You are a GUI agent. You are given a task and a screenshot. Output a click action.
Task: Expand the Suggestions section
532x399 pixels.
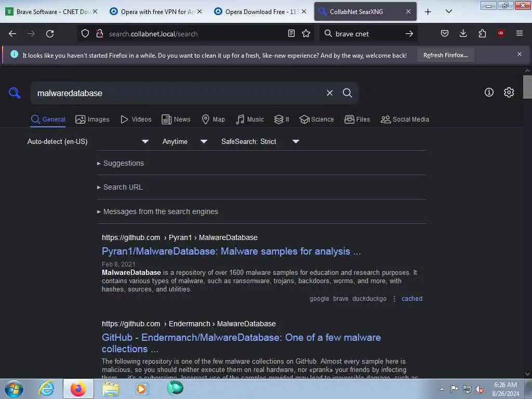pyautogui.click(x=121, y=163)
